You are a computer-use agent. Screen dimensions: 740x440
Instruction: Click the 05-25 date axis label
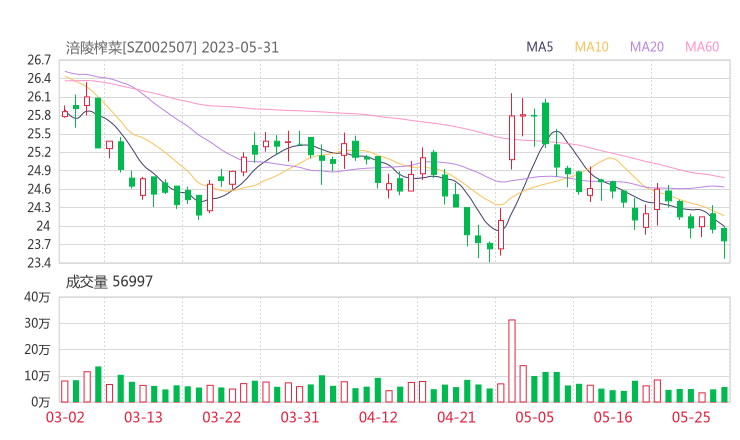click(691, 417)
